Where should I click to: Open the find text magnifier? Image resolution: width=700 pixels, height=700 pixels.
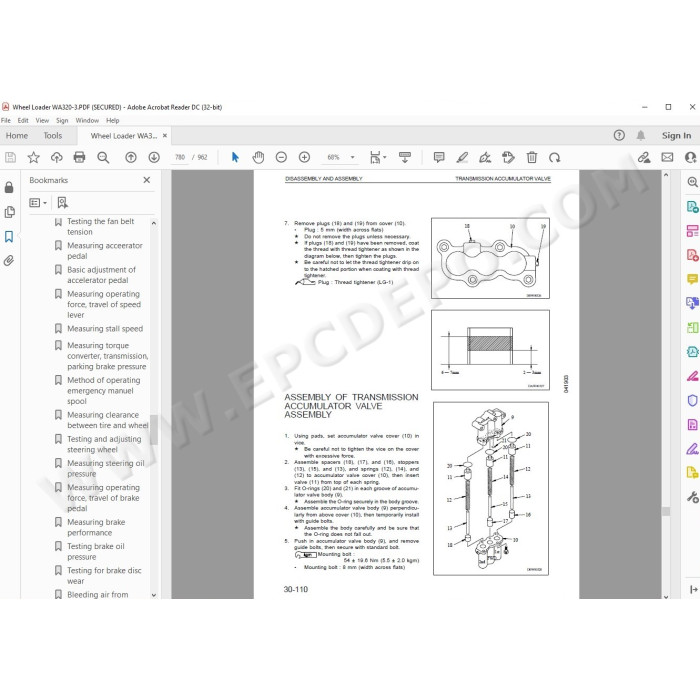(x=103, y=157)
